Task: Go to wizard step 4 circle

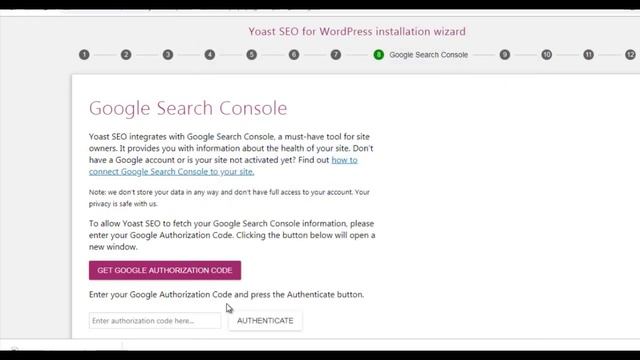Action: pyautogui.click(x=210, y=55)
